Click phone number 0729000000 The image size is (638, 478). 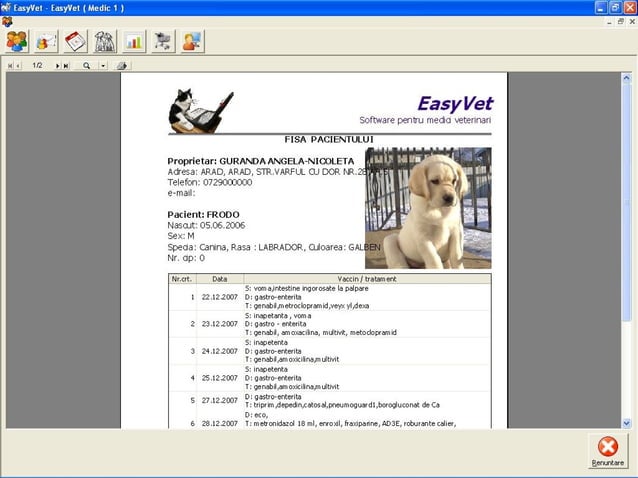[227, 182]
